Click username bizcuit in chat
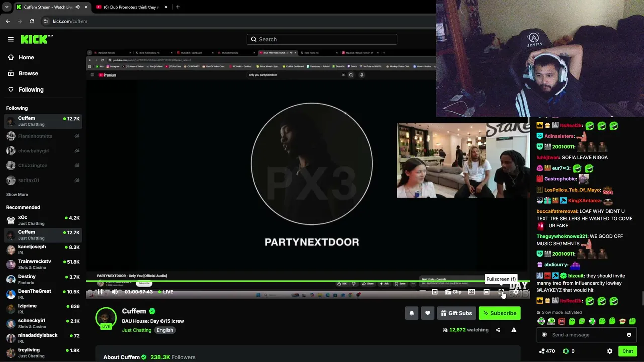Screen dimensions: 644x362 click(x=576, y=276)
